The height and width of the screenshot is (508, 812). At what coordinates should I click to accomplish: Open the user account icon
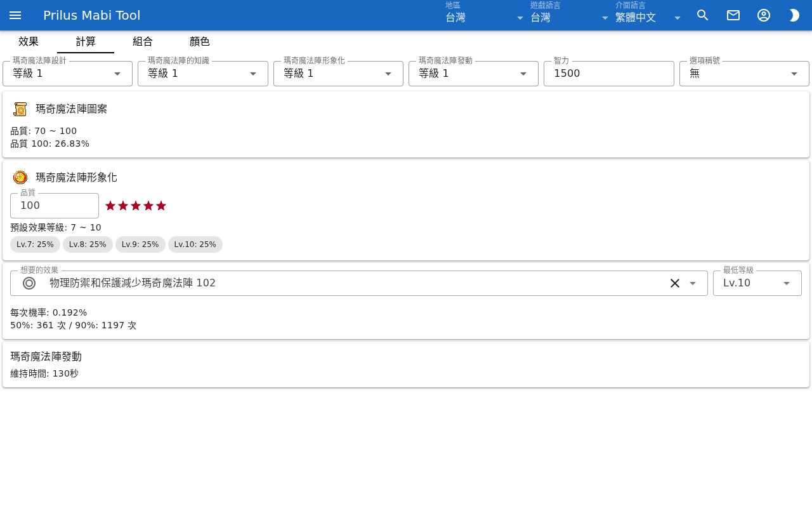coord(764,15)
